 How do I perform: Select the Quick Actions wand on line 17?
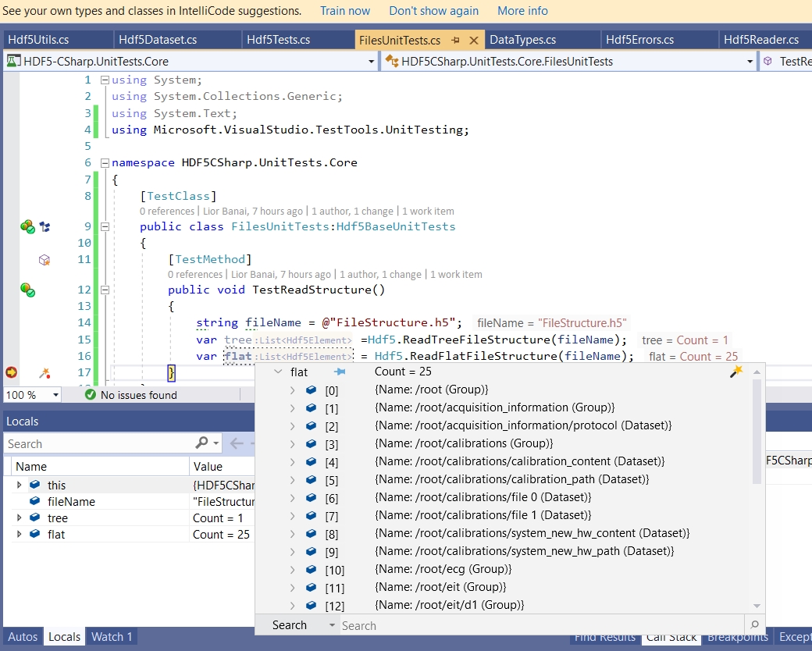45,373
